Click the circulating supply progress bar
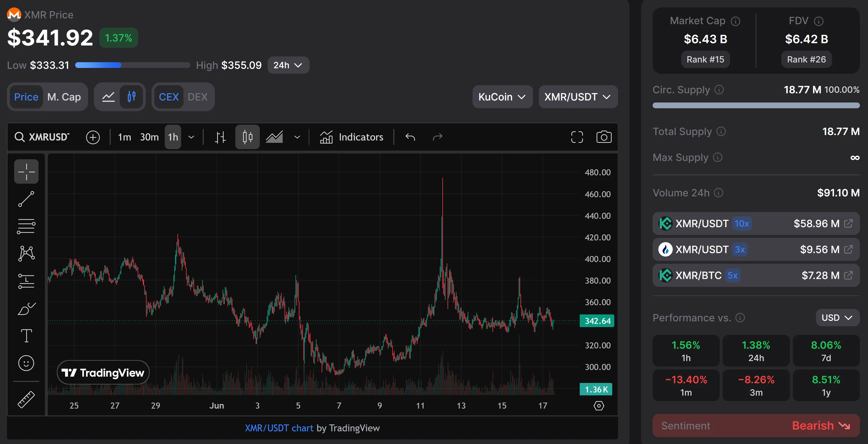Image resolution: width=868 pixels, height=444 pixels. point(756,105)
